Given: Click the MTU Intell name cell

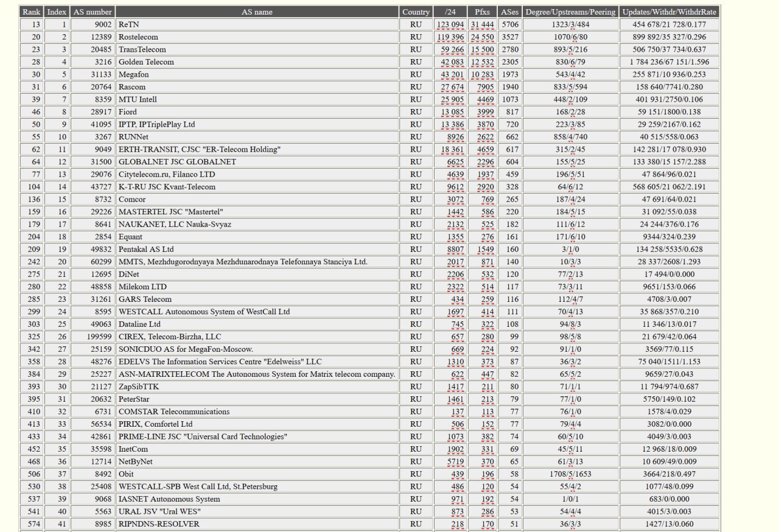Looking at the screenshot, I should pos(257,99).
